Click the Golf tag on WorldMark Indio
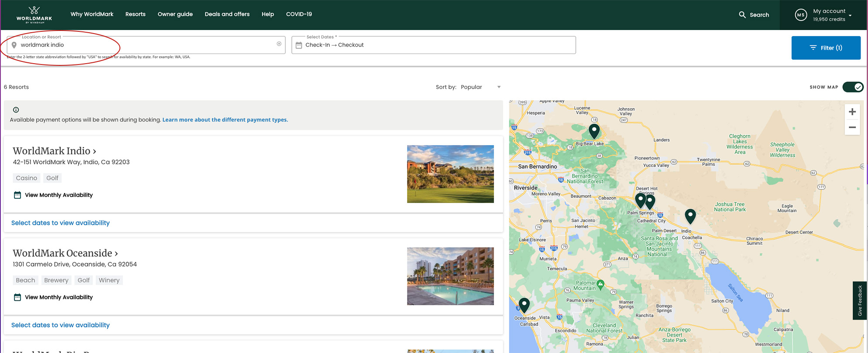This screenshot has height=353, width=868. click(52, 178)
